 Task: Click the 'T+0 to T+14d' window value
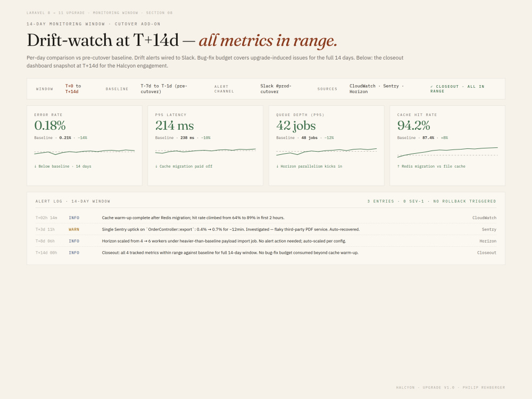73,88
